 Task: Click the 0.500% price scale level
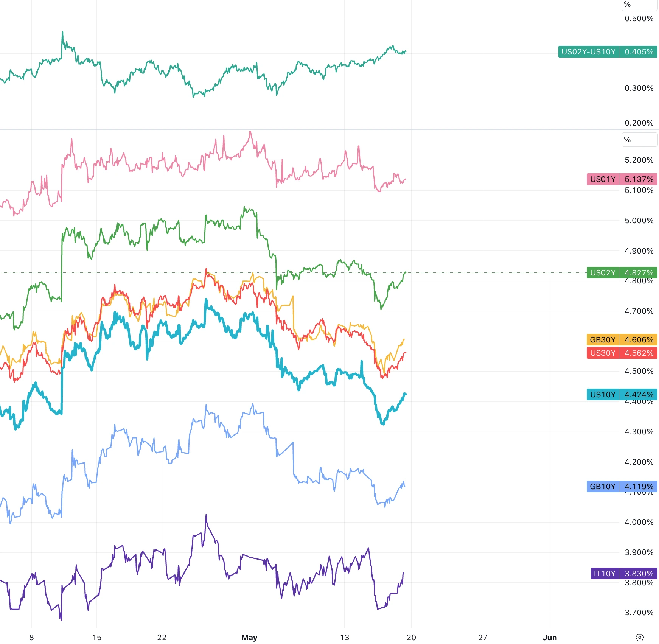[639, 19]
